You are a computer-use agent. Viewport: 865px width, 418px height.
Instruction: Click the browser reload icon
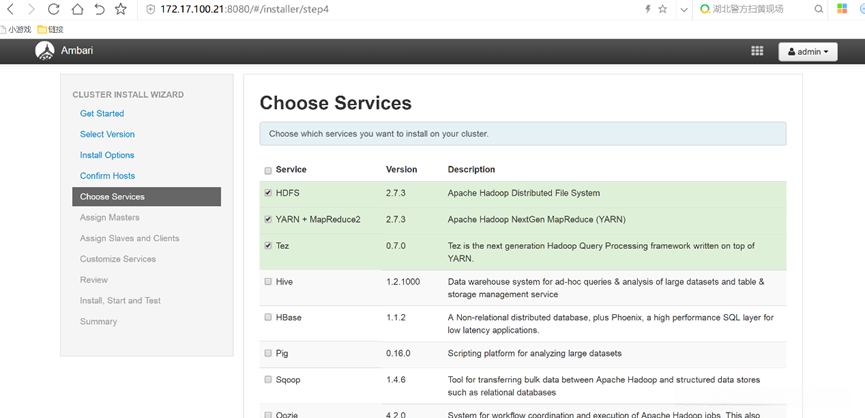(x=75, y=9)
